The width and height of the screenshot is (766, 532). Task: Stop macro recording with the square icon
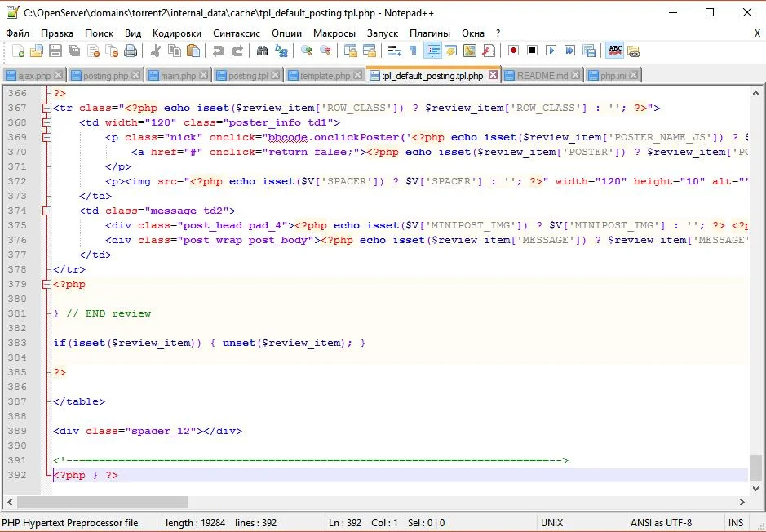532,51
